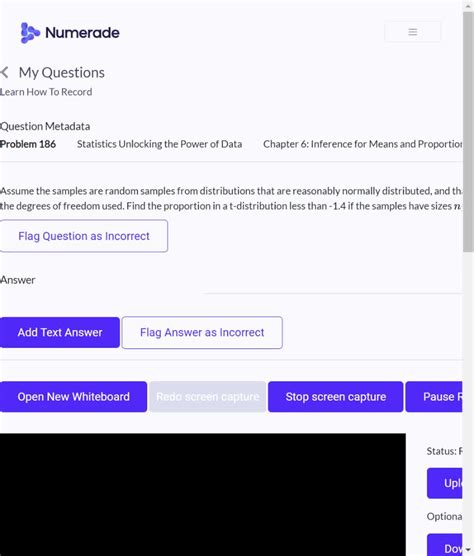Image resolution: width=474 pixels, height=556 pixels.
Task: Click Flag Question as Incorrect
Action: click(x=84, y=236)
